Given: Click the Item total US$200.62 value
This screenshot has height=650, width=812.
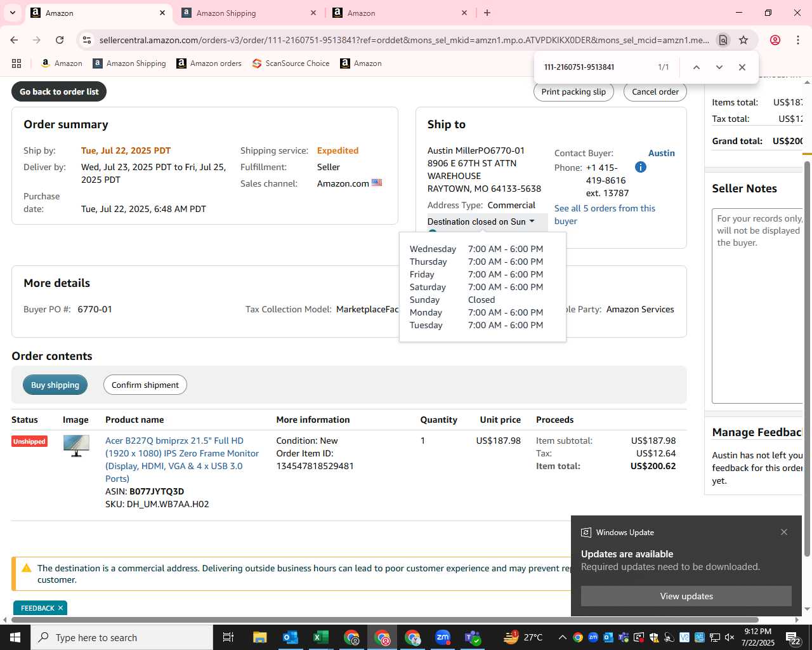Looking at the screenshot, I should pyautogui.click(x=653, y=466).
